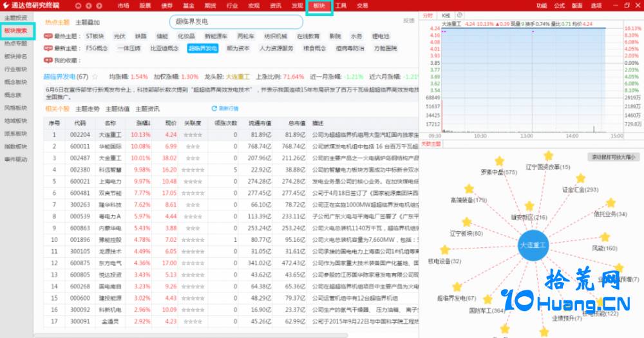The height and width of the screenshot is (338, 644).
Task: Click the refresh icon beside 刷新行情
Action: [214, 108]
